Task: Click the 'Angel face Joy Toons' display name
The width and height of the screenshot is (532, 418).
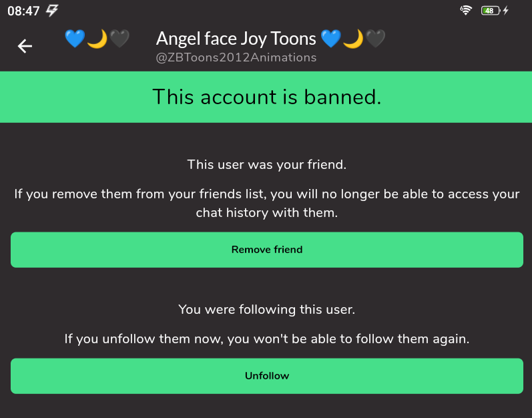Action: [x=236, y=39]
